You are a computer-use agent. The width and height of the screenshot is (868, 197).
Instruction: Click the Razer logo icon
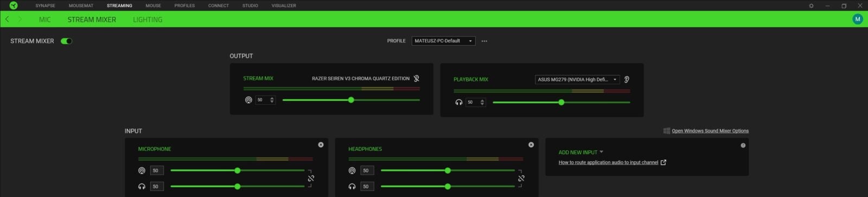pyautogui.click(x=14, y=5)
